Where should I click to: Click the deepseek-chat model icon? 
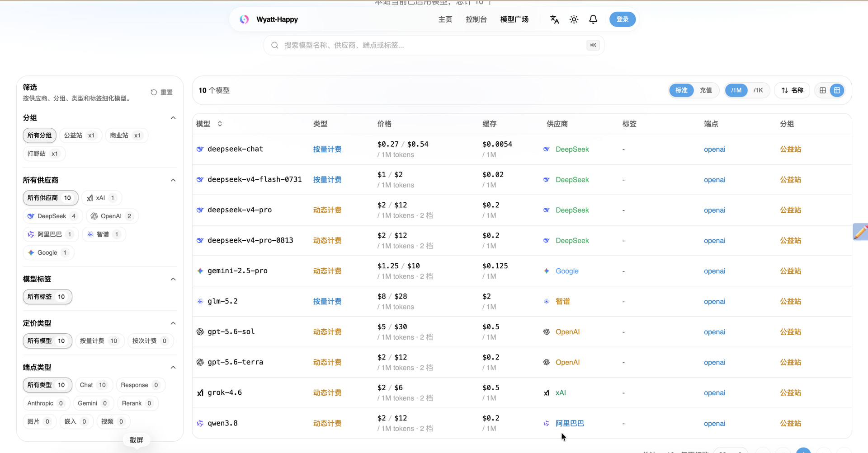coord(200,149)
